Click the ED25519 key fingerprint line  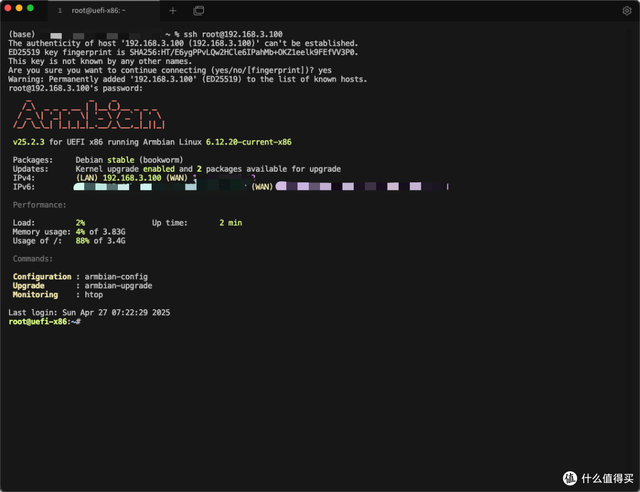click(x=183, y=52)
